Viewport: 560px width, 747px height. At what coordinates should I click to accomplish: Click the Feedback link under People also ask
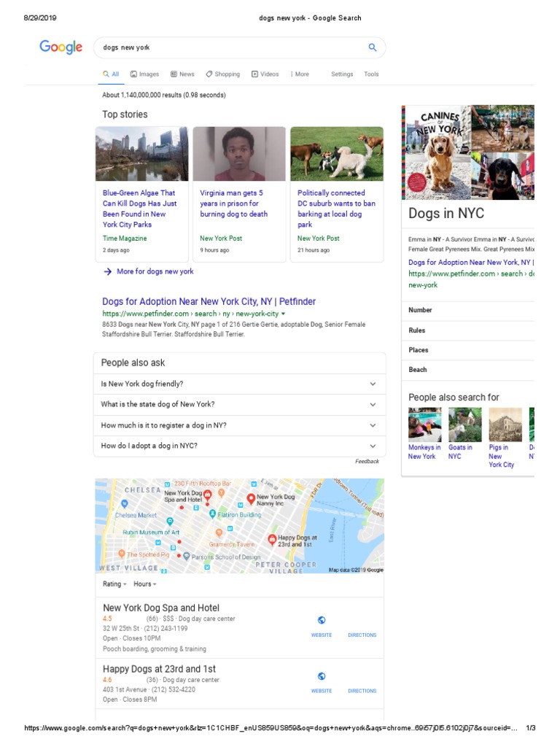[x=367, y=461]
